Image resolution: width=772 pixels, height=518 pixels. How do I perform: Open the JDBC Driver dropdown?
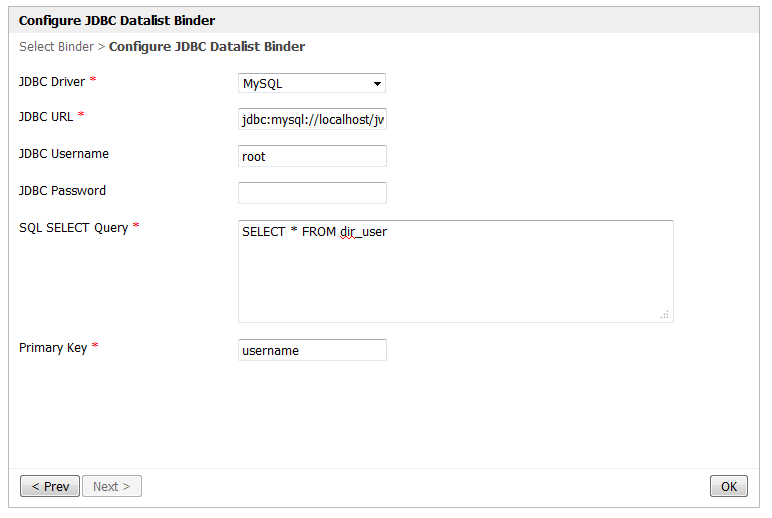(312, 83)
